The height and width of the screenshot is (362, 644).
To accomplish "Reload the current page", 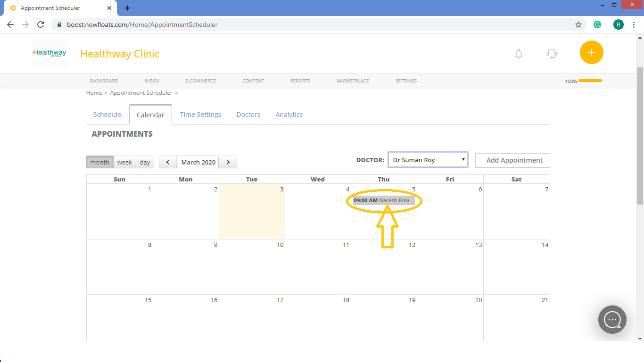I will pyautogui.click(x=41, y=25).
